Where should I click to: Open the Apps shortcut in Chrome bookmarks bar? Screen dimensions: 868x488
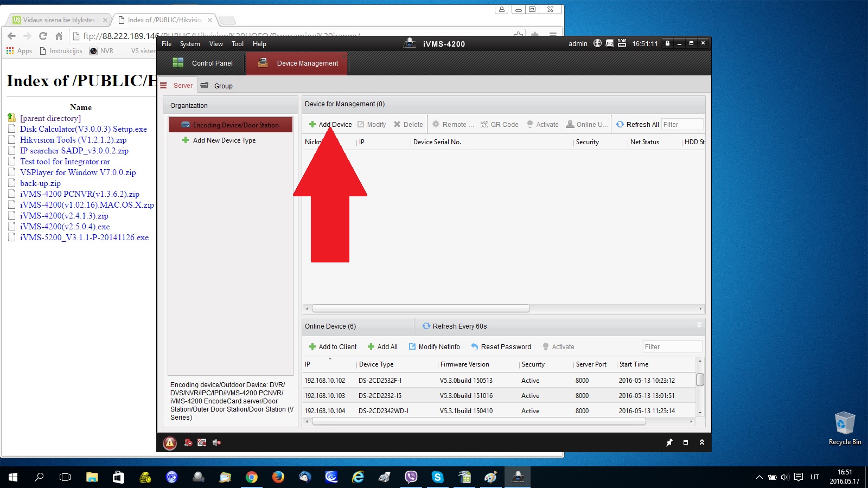(19, 51)
